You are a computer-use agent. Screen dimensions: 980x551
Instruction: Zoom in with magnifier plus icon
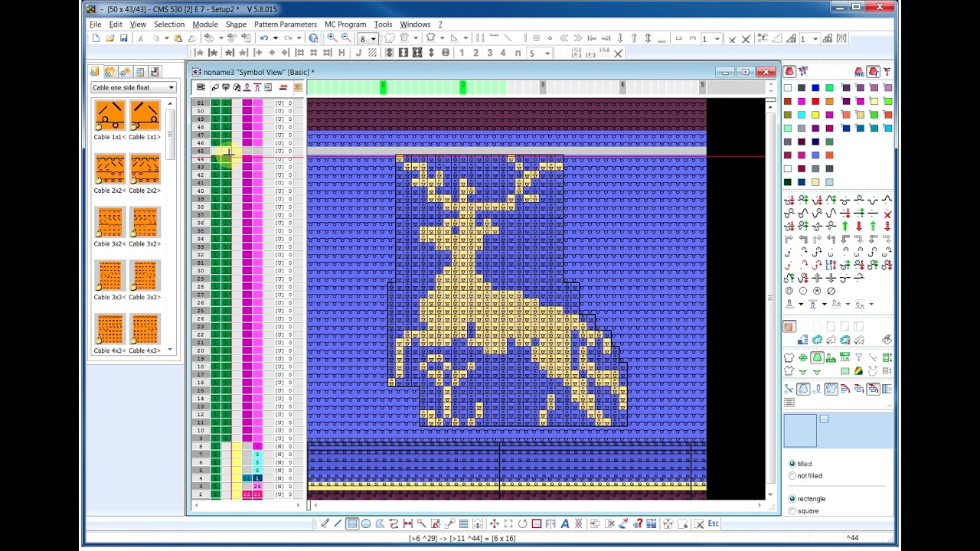pyautogui.click(x=332, y=37)
